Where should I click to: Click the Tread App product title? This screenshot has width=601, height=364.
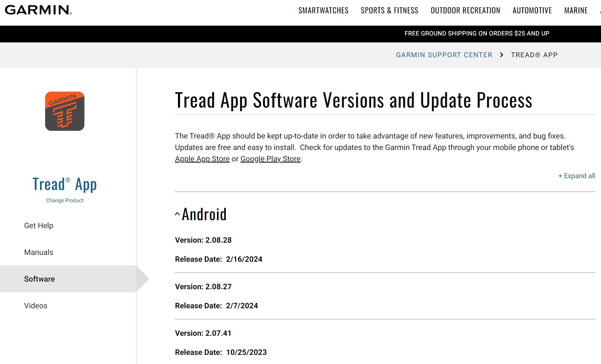(x=65, y=184)
